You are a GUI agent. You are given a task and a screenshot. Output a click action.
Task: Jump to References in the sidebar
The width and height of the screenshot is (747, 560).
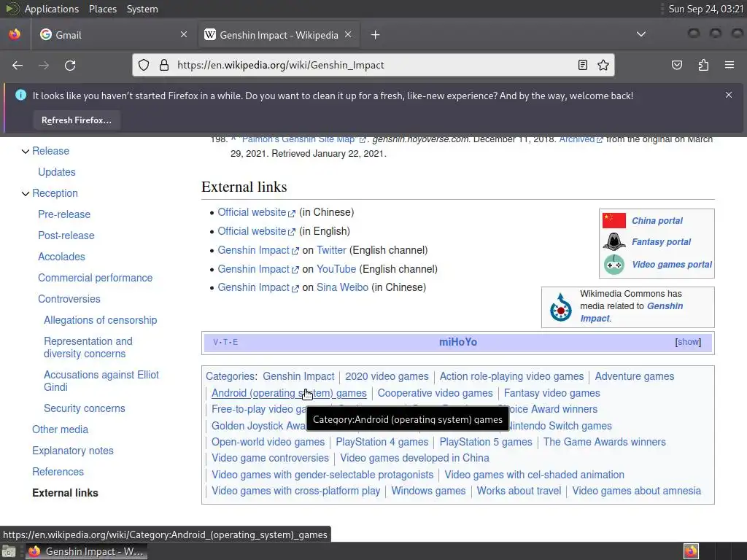pos(58,472)
